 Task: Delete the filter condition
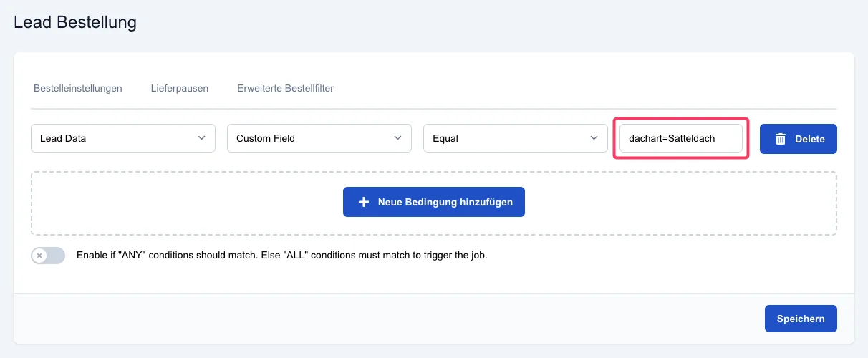pyautogui.click(x=799, y=139)
